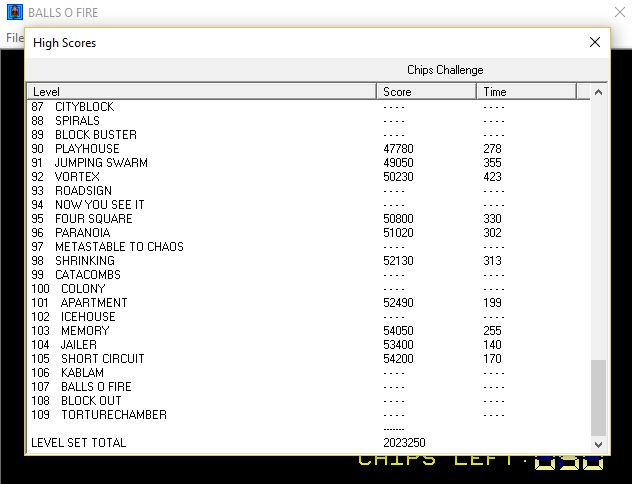Click the LEVEL SET TOTAL row
Image resolution: width=632 pixels, height=484 pixels.
point(79,442)
